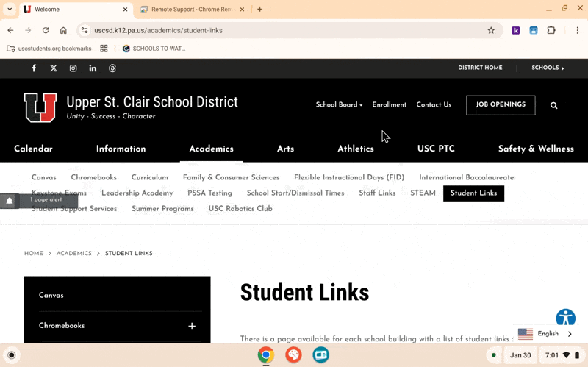Screen dimensions: 588x367
Task: Open the School Board dropdown
Action: [339, 105]
